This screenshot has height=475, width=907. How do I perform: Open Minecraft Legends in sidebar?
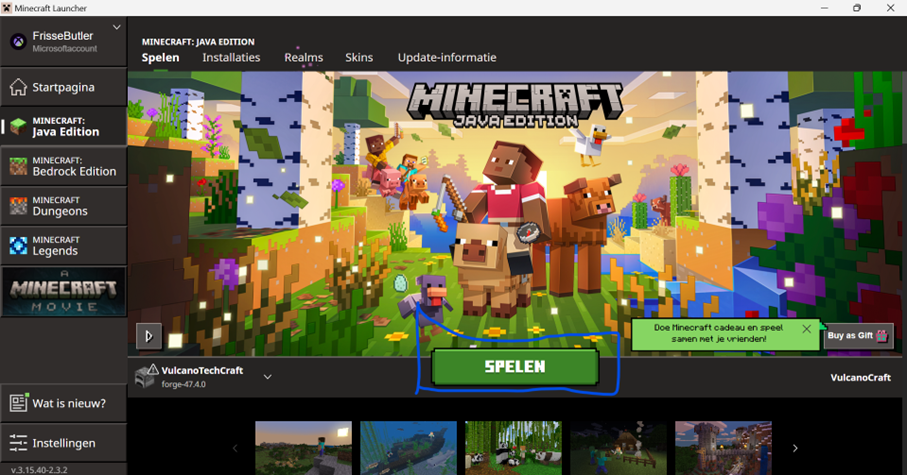[64, 245]
